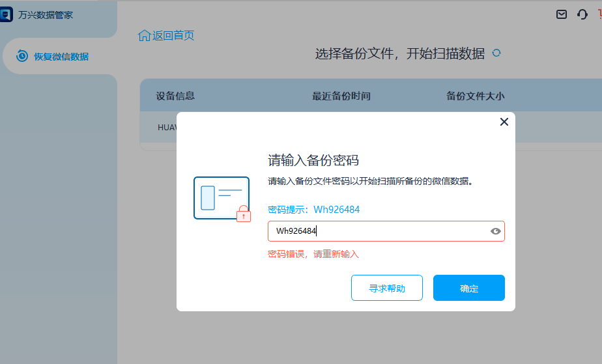Click the 寻求帮助 button

pos(386,288)
